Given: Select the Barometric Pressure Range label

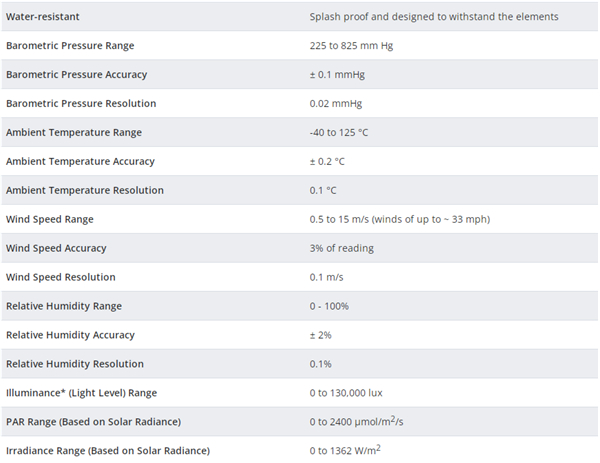Looking at the screenshot, I should [70, 46].
